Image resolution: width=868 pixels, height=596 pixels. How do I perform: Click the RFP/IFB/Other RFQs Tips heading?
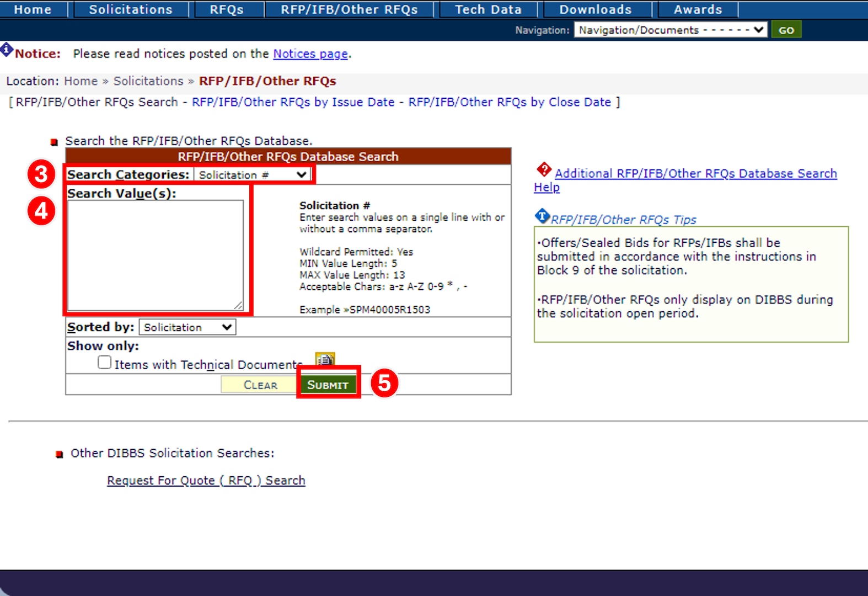623,220
